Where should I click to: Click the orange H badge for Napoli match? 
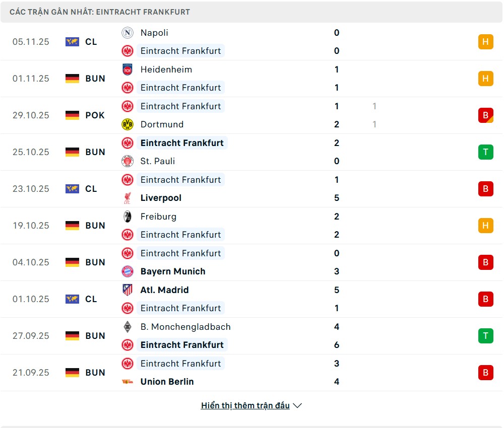485,42
